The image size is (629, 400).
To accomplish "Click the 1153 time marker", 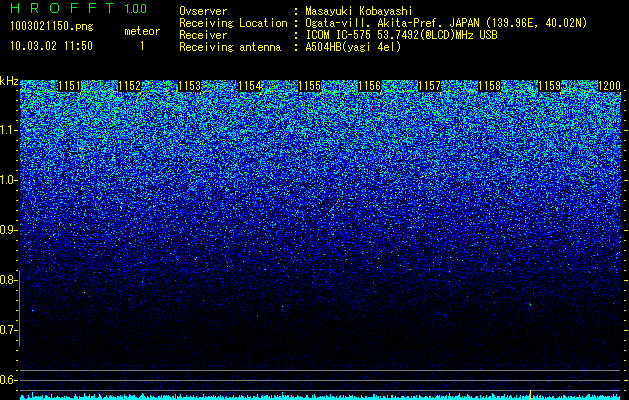I will point(189,86).
